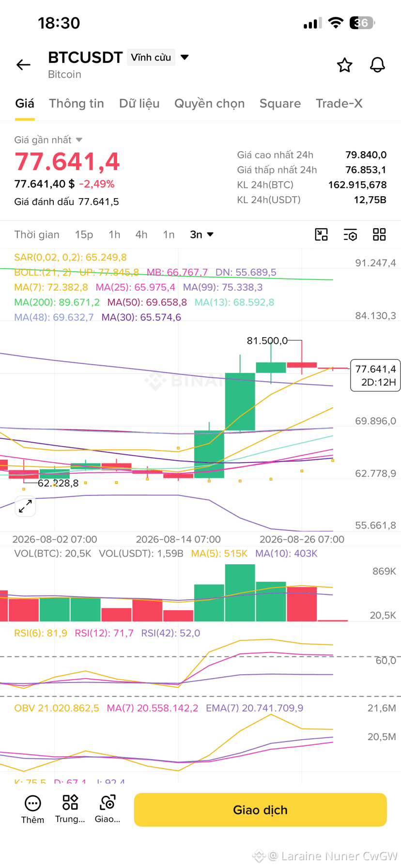Open the Trung... hub icon
The image size is (401, 868).
pos(70,809)
